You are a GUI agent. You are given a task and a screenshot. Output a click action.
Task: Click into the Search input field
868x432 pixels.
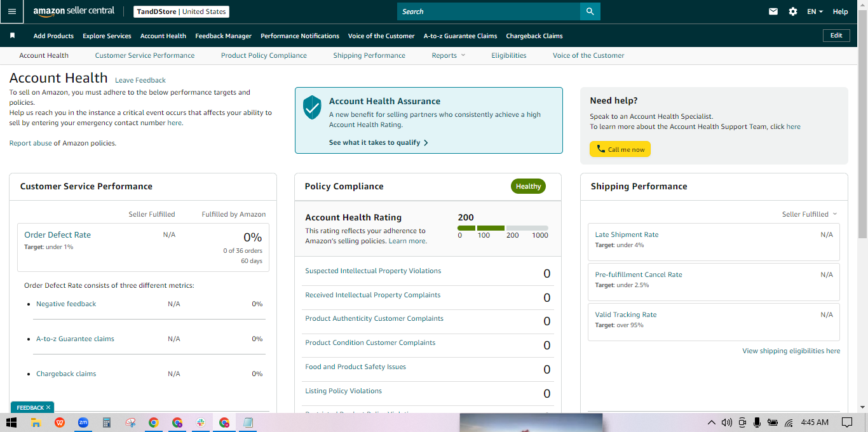(x=489, y=11)
